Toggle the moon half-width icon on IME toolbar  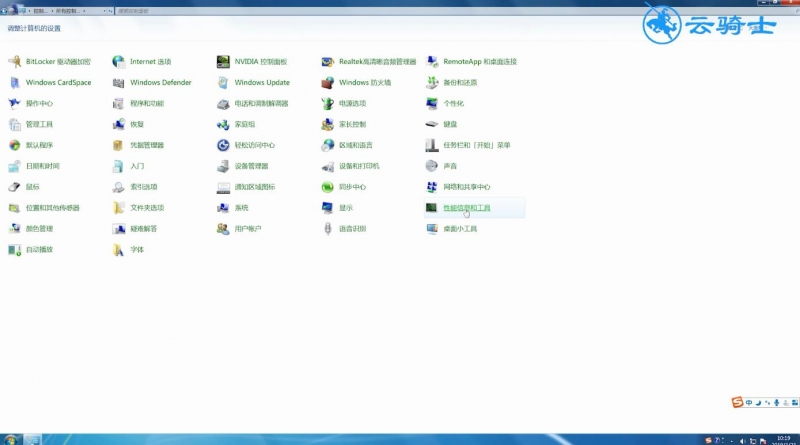coord(759,403)
